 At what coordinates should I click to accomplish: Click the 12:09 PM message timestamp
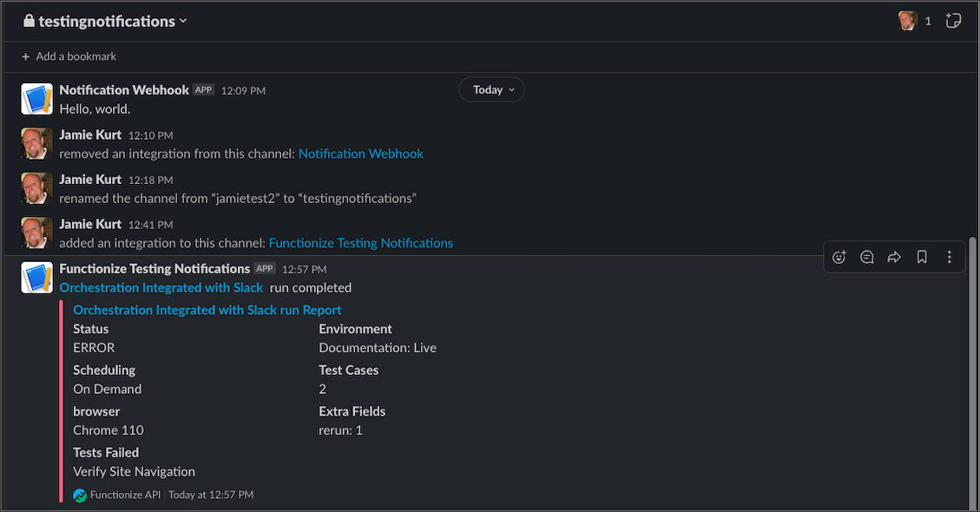243,90
